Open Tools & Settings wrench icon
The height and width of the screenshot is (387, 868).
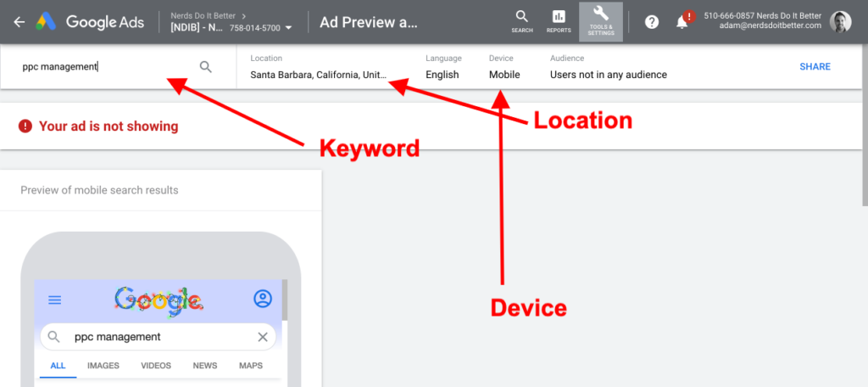[x=601, y=21]
